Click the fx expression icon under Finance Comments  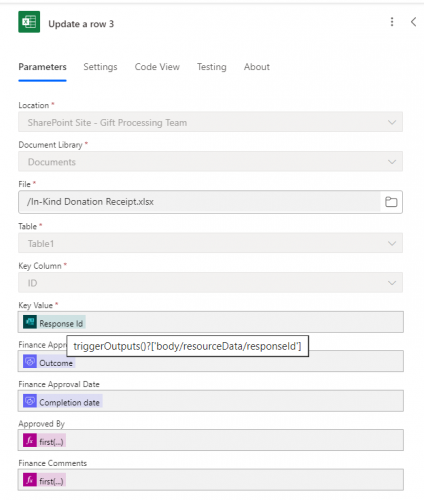click(x=30, y=480)
